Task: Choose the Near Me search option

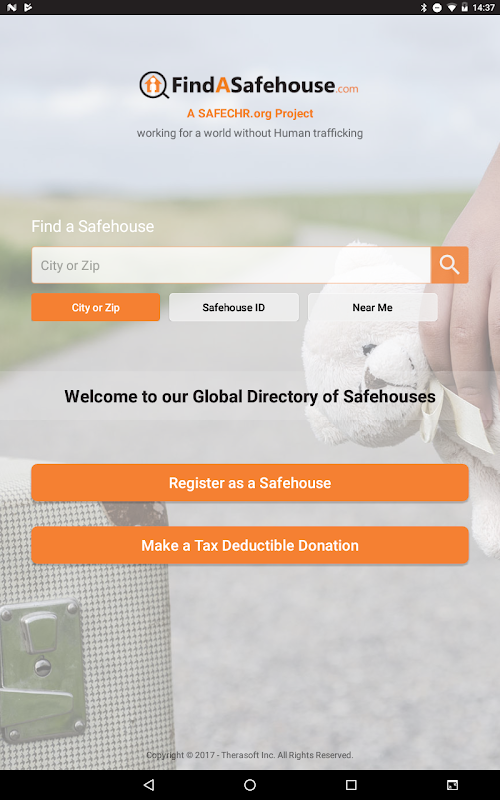Action: pos(372,307)
